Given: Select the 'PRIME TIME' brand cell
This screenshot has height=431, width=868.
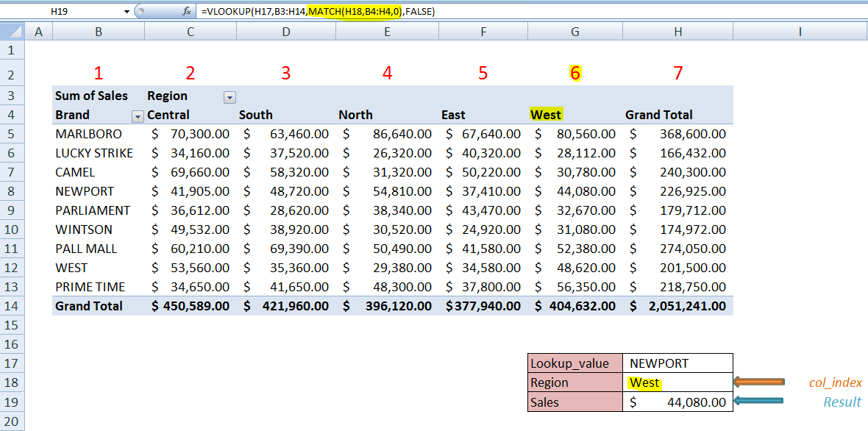Looking at the screenshot, I should click(x=99, y=287).
